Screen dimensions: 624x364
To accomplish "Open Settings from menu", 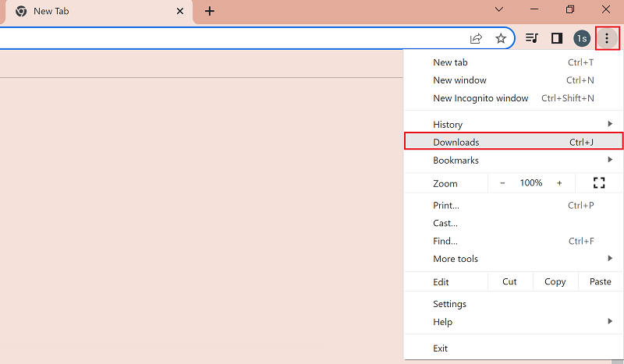I will coord(513,304).
